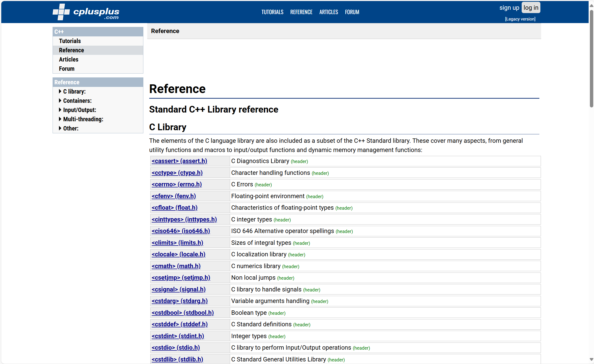Image resolution: width=594 pixels, height=364 pixels.
Task: Select REFERENCE in the top navigation
Action: tap(301, 12)
